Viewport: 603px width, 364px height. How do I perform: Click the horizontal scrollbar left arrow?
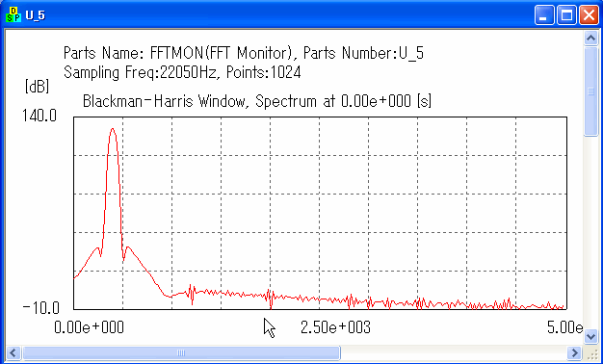[x=13, y=352]
